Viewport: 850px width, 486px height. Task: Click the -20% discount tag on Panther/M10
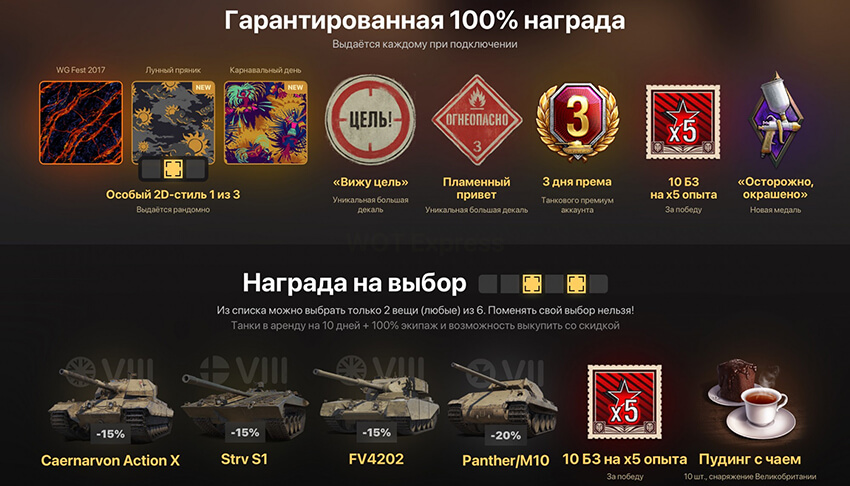[505, 435]
